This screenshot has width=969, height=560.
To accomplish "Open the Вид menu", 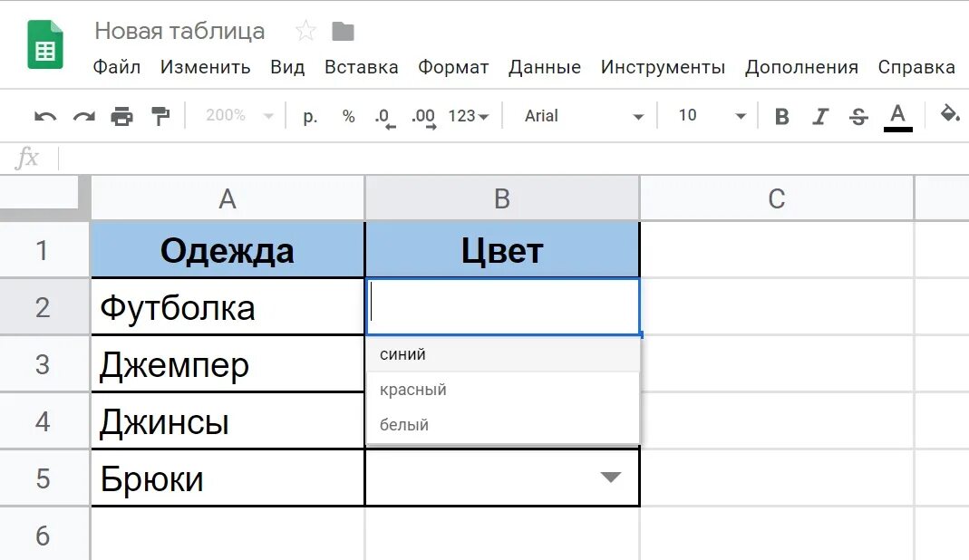I will click(287, 67).
